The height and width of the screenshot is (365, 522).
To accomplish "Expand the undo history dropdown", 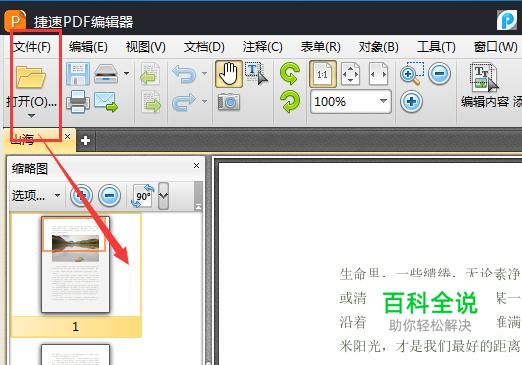I will click(x=204, y=73).
